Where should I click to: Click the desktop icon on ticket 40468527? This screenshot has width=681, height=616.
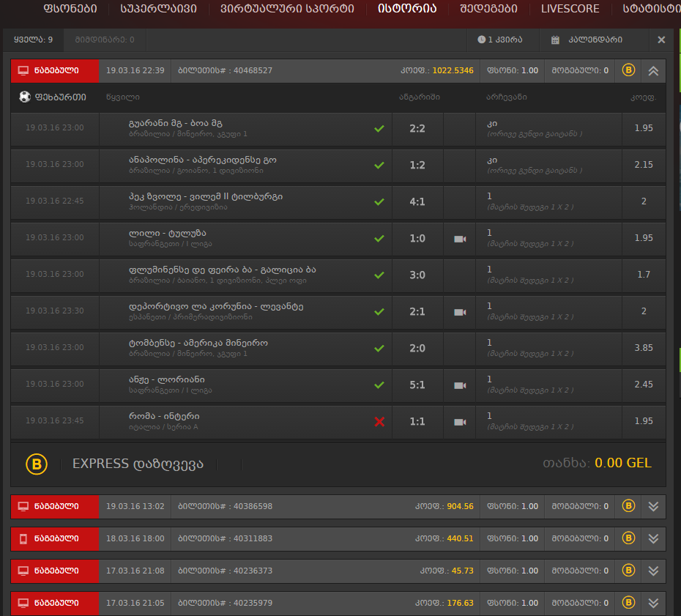23,71
